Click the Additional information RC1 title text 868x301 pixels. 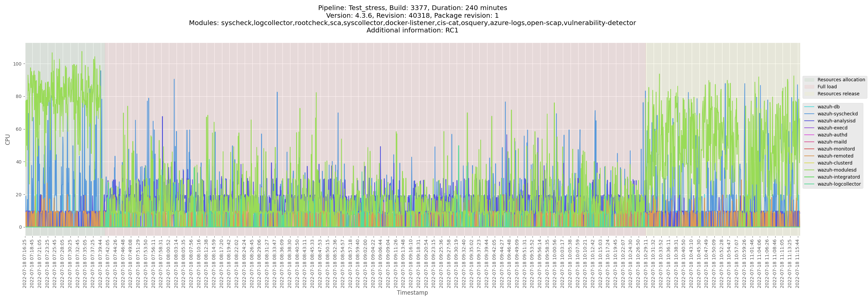pyautogui.click(x=412, y=30)
